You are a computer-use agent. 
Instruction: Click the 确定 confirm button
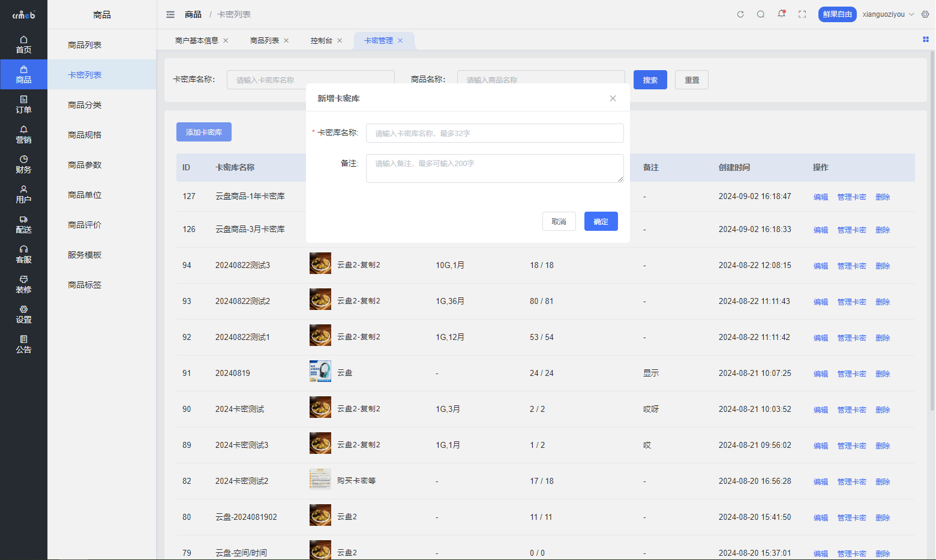601,221
